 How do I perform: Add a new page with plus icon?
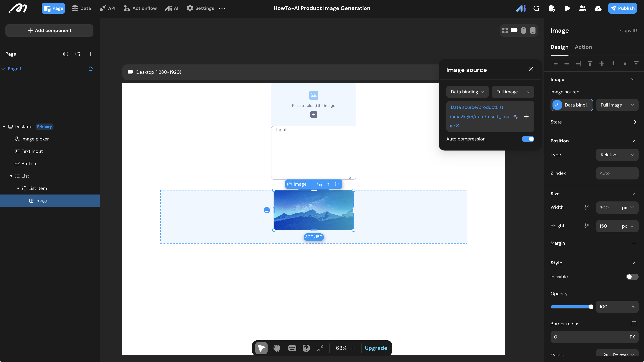tap(90, 54)
